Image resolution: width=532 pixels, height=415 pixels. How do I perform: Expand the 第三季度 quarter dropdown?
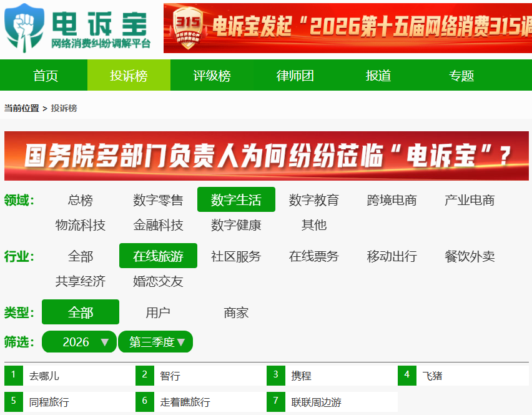(x=155, y=342)
